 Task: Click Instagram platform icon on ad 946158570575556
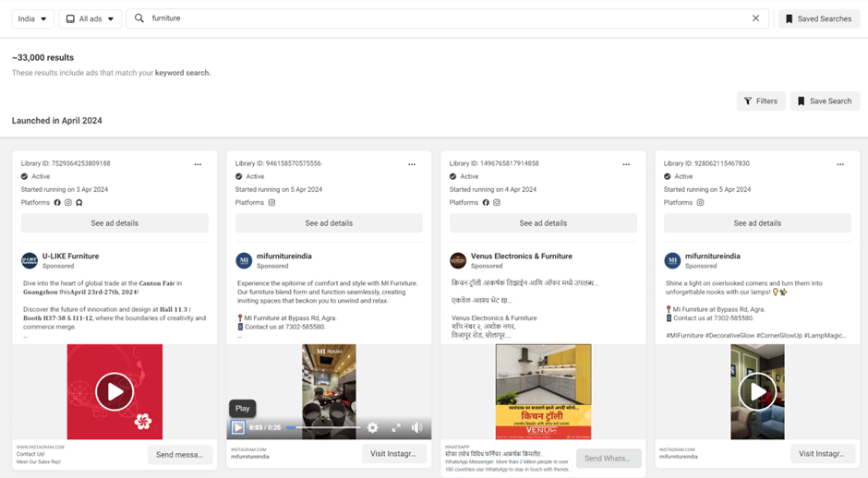pos(271,202)
